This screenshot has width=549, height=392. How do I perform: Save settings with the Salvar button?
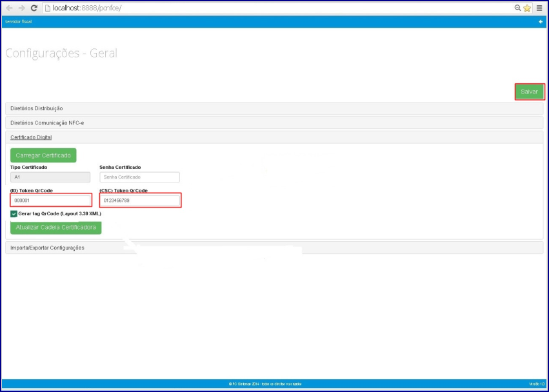[x=530, y=92]
